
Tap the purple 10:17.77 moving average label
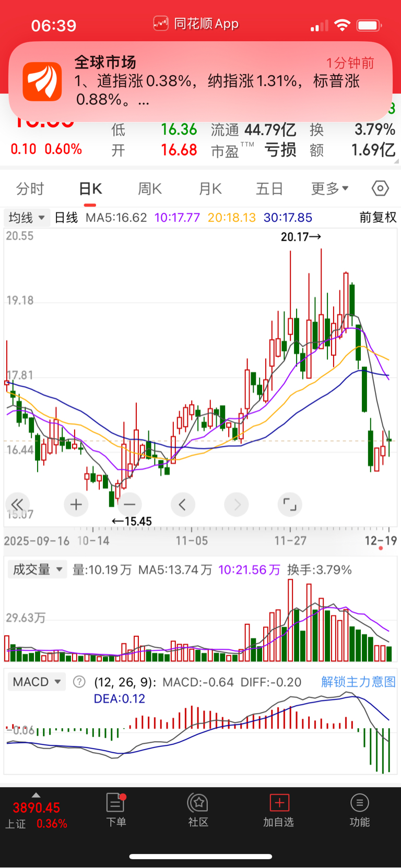[177, 218]
